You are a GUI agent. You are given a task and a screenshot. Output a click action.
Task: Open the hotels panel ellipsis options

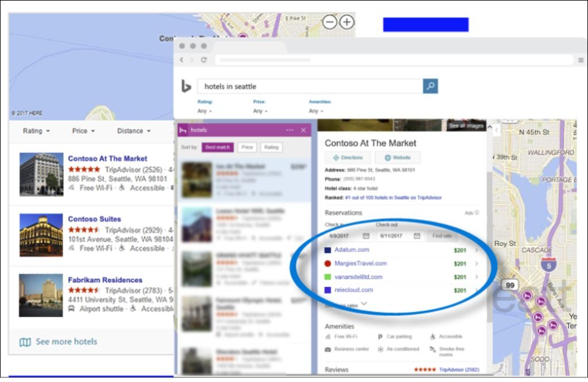point(289,130)
